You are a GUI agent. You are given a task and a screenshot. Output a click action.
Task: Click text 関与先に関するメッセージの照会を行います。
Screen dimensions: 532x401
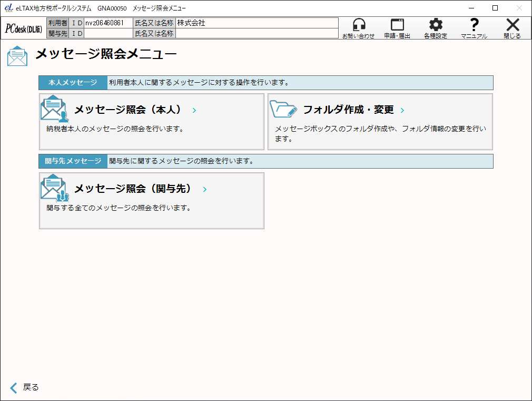click(182, 161)
